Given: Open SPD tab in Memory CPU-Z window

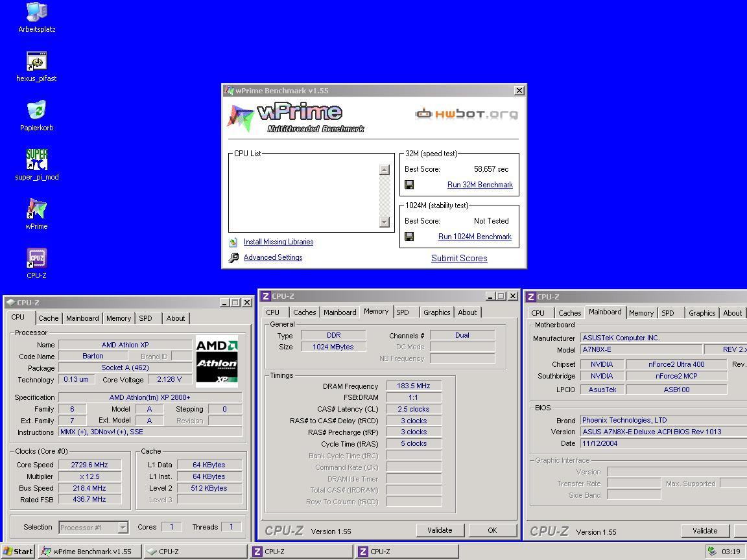Looking at the screenshot, I should [403, 312].
